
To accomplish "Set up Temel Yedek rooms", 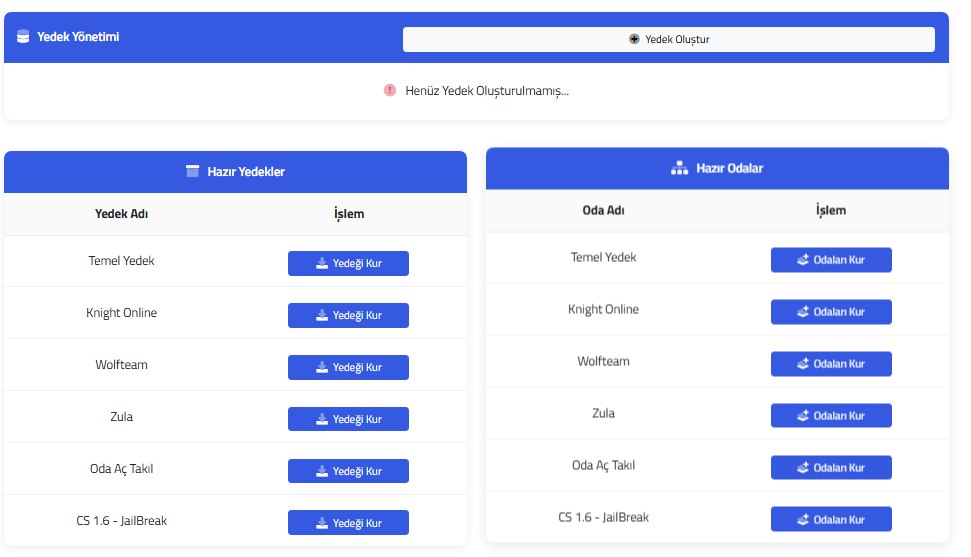I will [x=831, y=260].
